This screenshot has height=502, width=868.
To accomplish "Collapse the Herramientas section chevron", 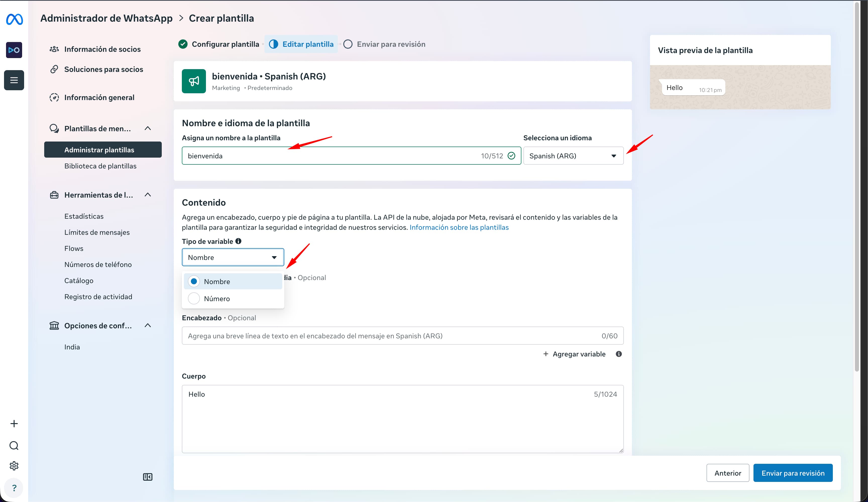I will [148, 195].
